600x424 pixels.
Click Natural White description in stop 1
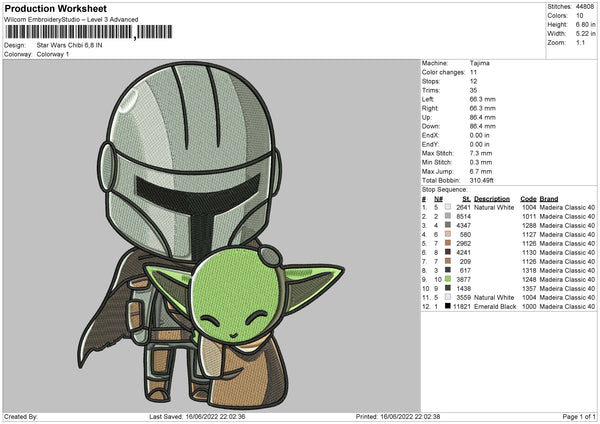(x=494, y=207)
